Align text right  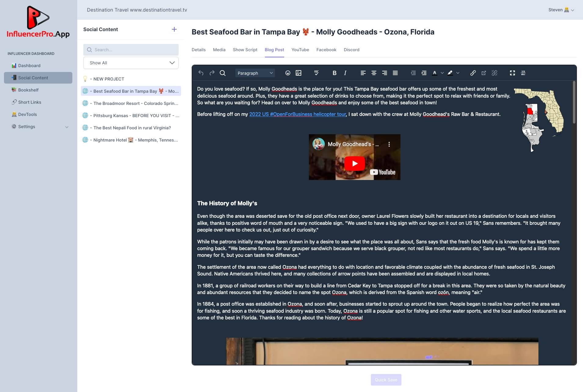click(x=385, y=73)
